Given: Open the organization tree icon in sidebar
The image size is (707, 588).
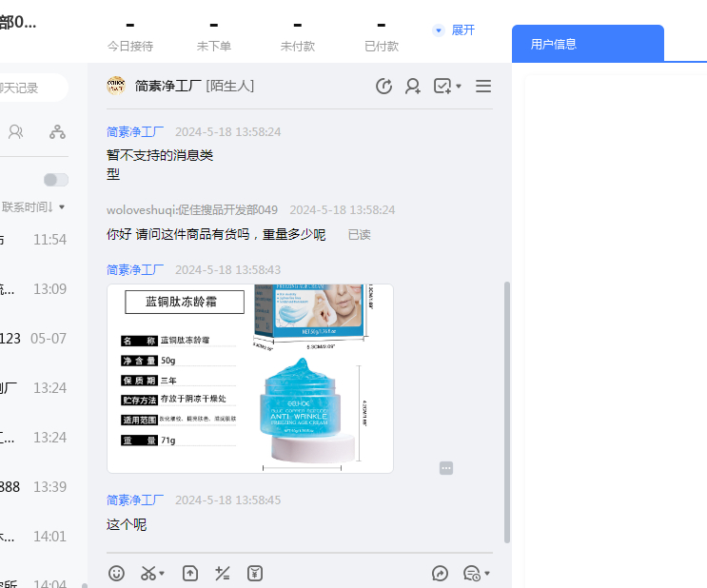Looking at the screenshot, I should [58, 131].
